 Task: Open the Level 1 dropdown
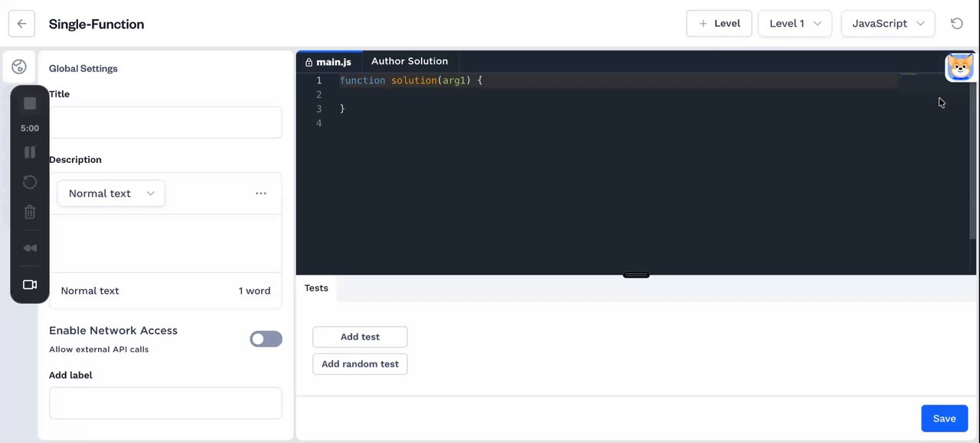click(x=795, y=24)
